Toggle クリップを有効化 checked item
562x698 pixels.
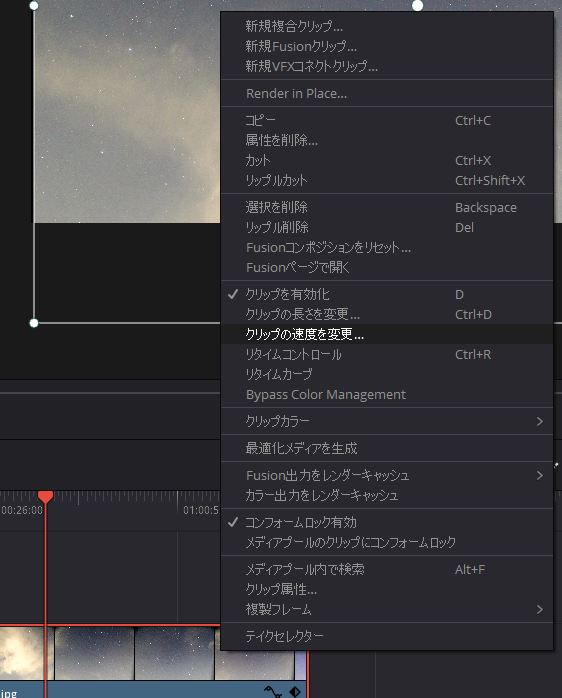pos(387,294)
